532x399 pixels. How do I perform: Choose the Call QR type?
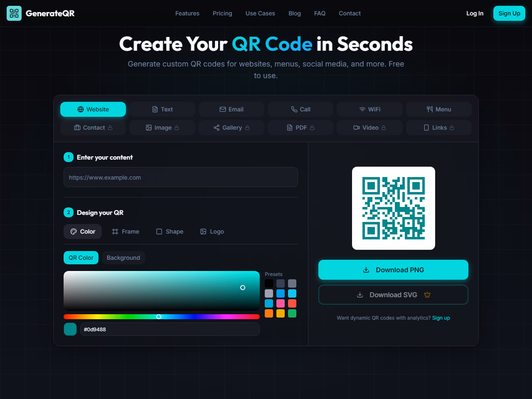[x=300, y=109]
